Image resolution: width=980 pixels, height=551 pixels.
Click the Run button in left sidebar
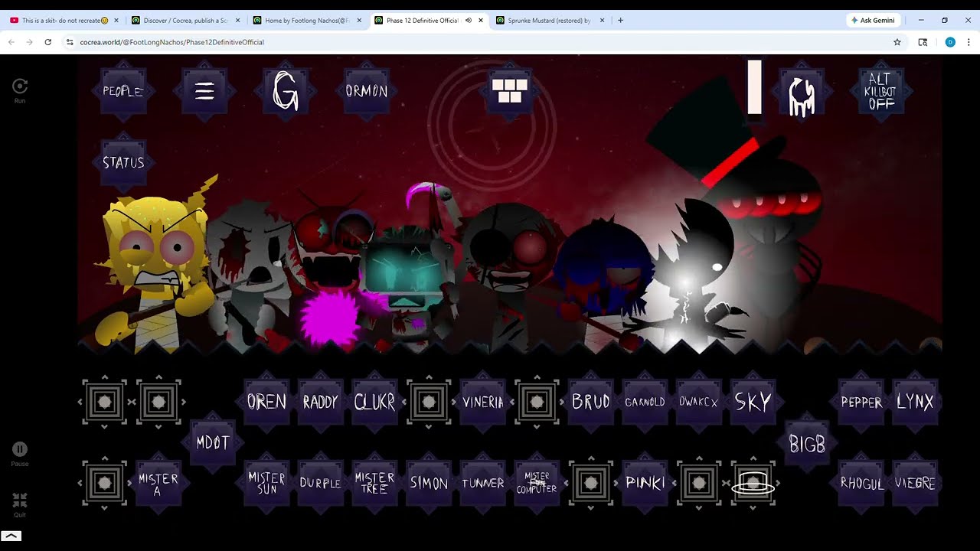(20, 90)
